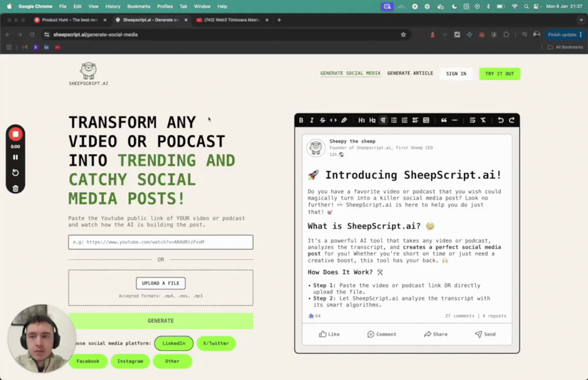Click the Sign In button
The height and width of the screenshot is (380, 588).
(x=456, y=74)
